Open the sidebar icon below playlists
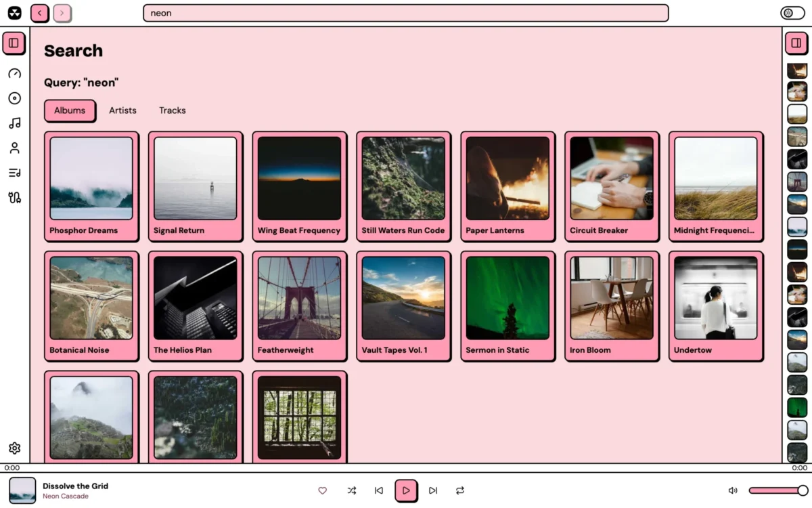 pos(14,198)
